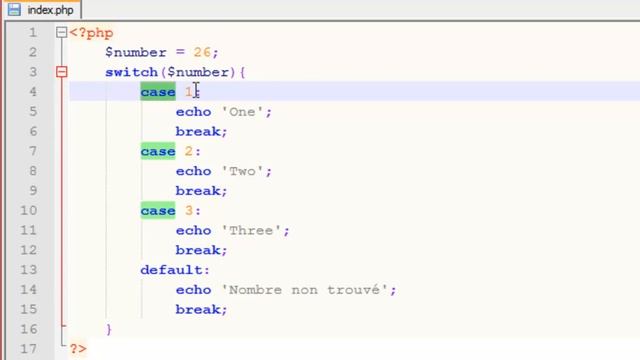
Task: Click the highlighted case keyword on line 4
Action: tap(158, 92)
